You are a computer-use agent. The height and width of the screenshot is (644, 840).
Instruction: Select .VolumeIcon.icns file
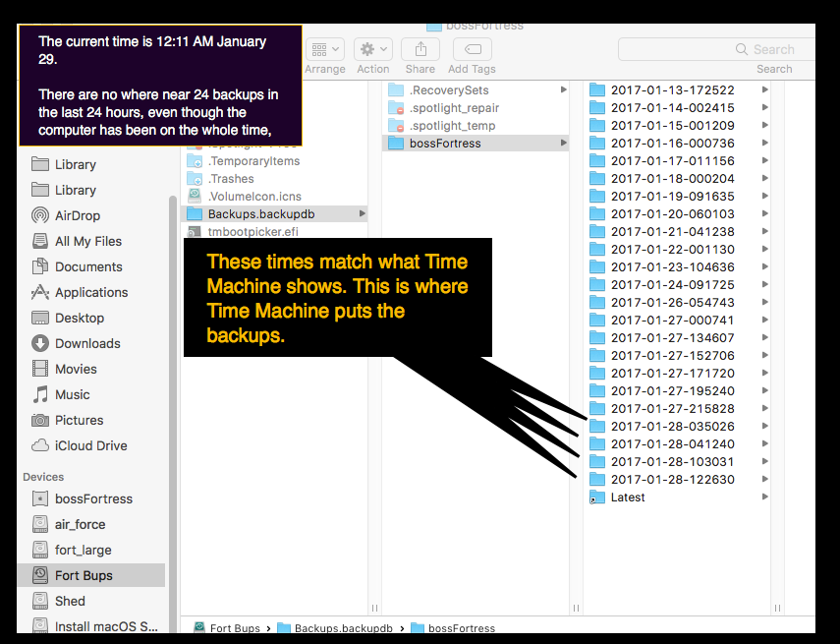274,197
